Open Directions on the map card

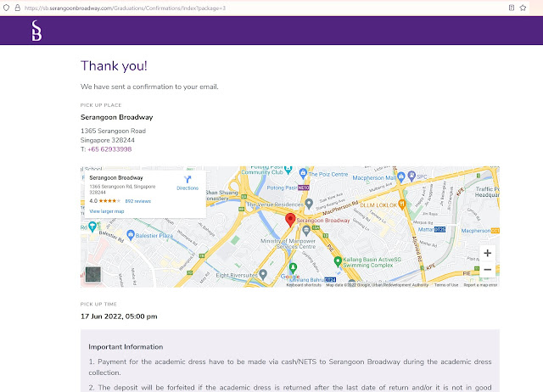[x=188, y=183]
